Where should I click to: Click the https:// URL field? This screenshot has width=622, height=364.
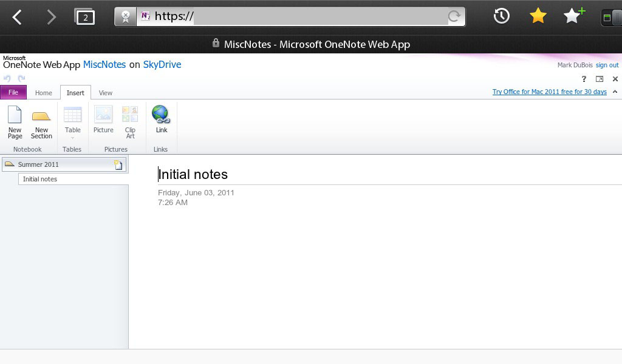point(300,16)
